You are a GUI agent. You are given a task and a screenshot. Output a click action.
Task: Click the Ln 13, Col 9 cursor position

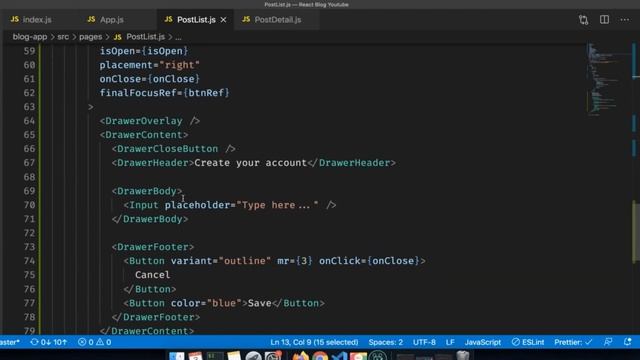pos(314,342)
